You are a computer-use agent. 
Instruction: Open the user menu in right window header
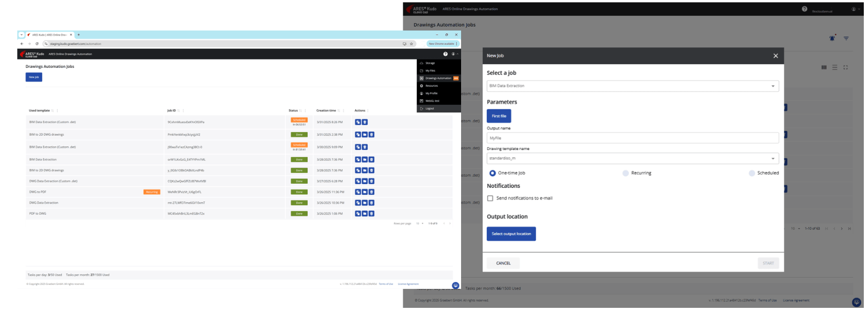[x=855, y=9]
